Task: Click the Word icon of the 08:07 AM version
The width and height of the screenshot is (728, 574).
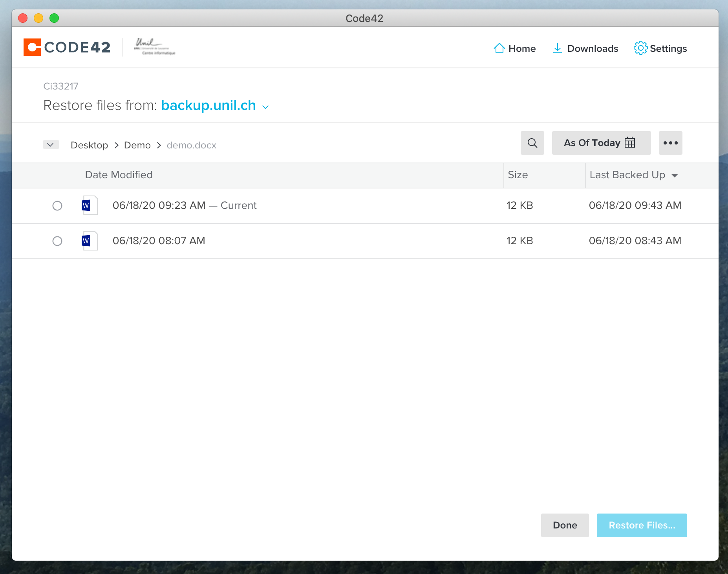Action: [90, 241]
